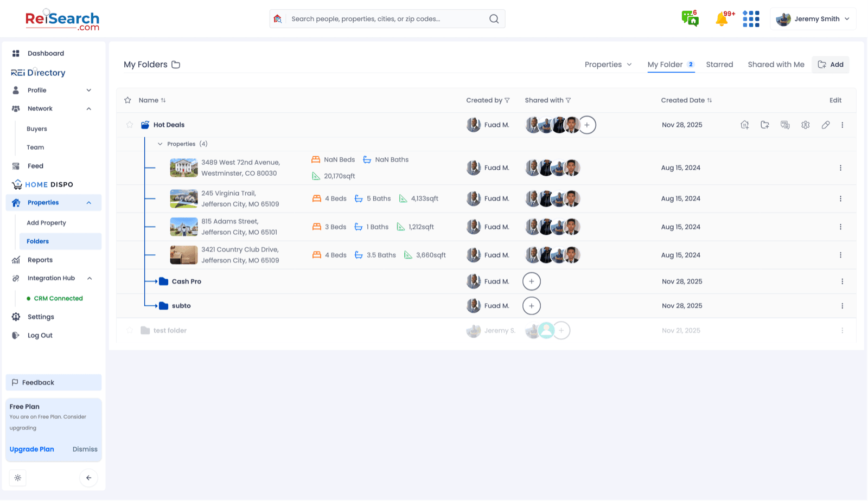Star the test folder

point(130,330)
